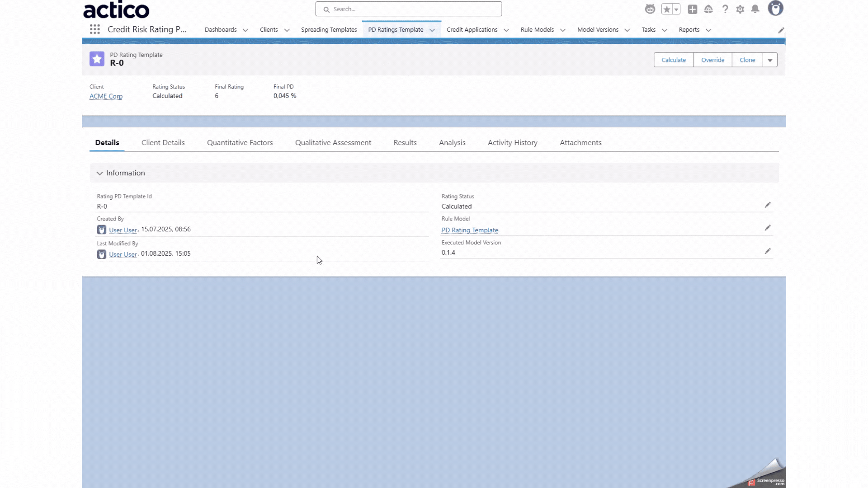The height and width of the screenshot is (488, 868).
Task: Open the PD Ratings Template nav dropdown chevron
Action: click(x=431, y=30)
